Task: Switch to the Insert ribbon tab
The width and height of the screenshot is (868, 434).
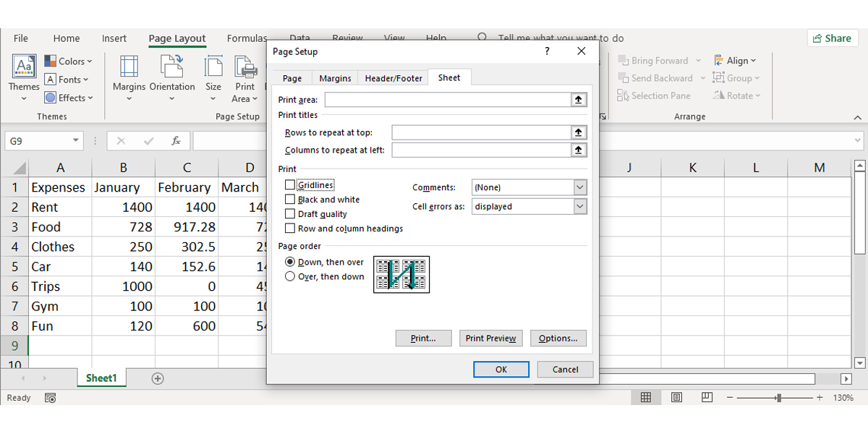Action: (114, 38)
